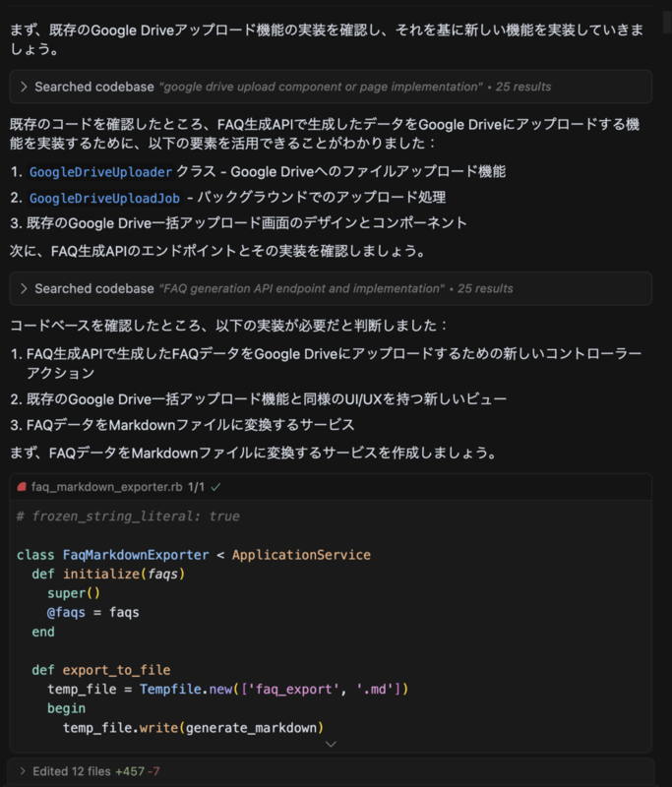Click the '25 results' text of google drive search
Screen dimensions: 672x787
(x=523, y=87)
